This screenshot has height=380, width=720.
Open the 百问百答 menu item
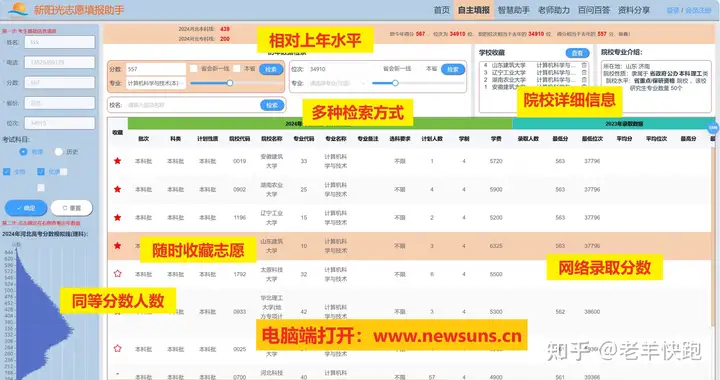[x=594, y=10]
